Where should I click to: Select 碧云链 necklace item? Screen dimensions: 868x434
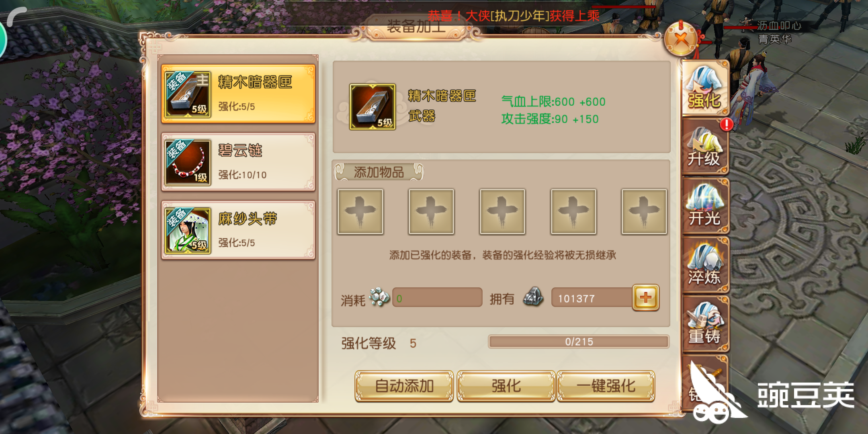coord(238,162)
